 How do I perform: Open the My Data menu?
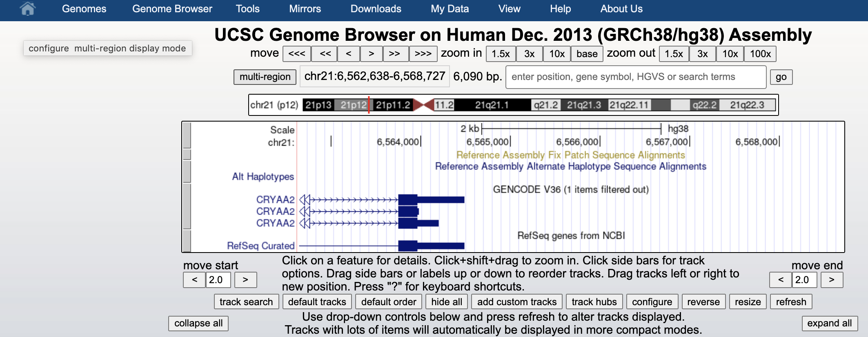[x=450, y=9]
